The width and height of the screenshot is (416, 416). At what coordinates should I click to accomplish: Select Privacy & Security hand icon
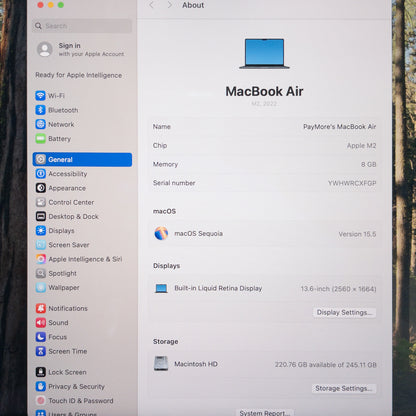point(41,386)
